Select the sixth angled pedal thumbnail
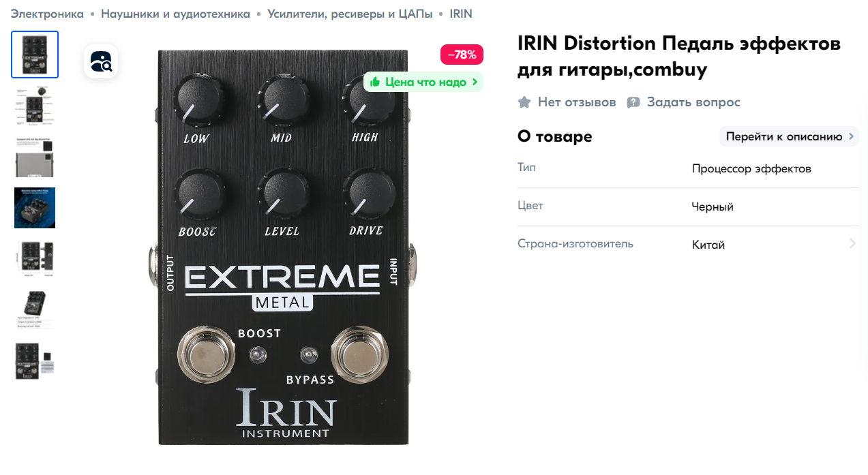 (35, 310)
